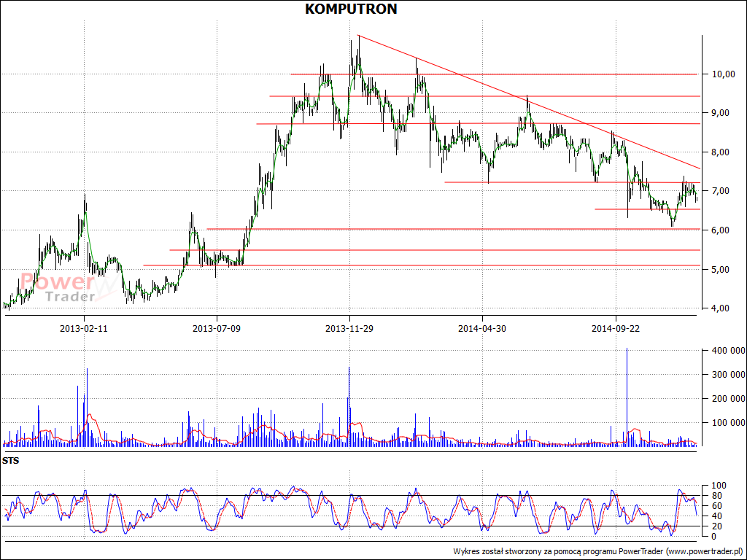Viewport: 747px width, 560px height.
Task: Click the 300 000 volume axis label
Action: coord(728,374)
